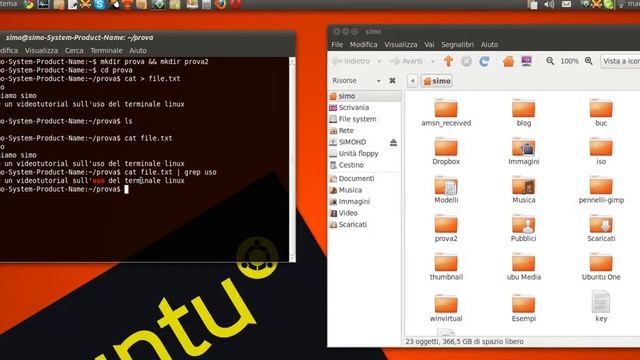Open the Terminale menu in the terminal

pyautogui.click(x=106, y=51)
